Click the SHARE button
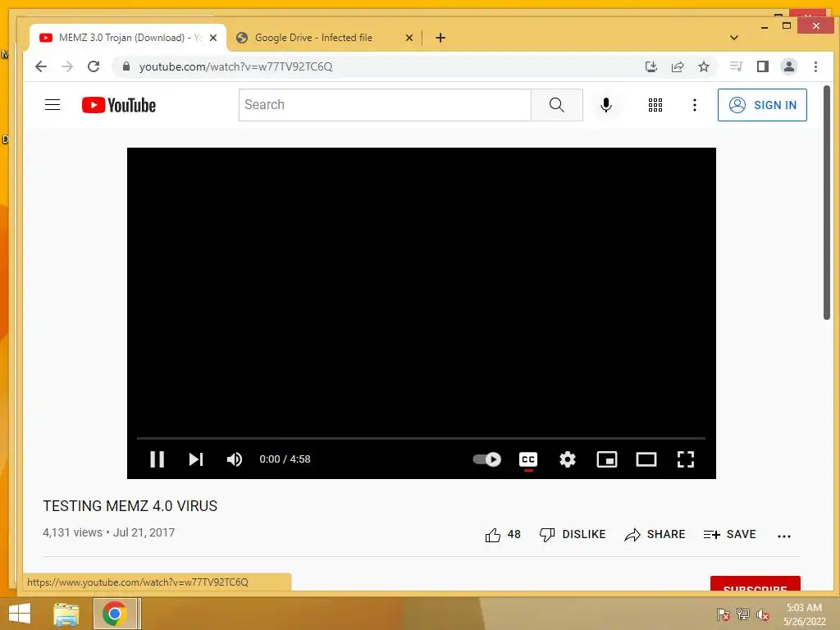This screenshot has height=630, width=840. click(x=655, y=534)
